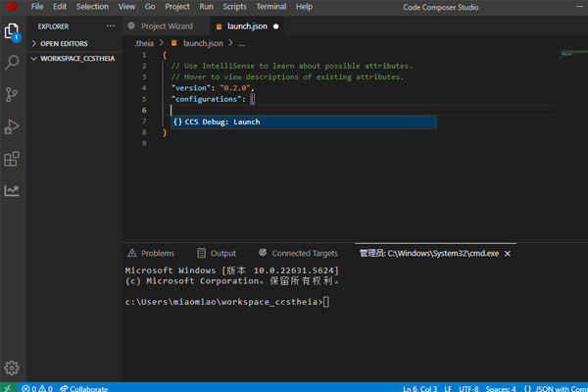Click the remote connection icon in status bar
Viewport: 588px width, 392px height.
[x=8, y=388]
